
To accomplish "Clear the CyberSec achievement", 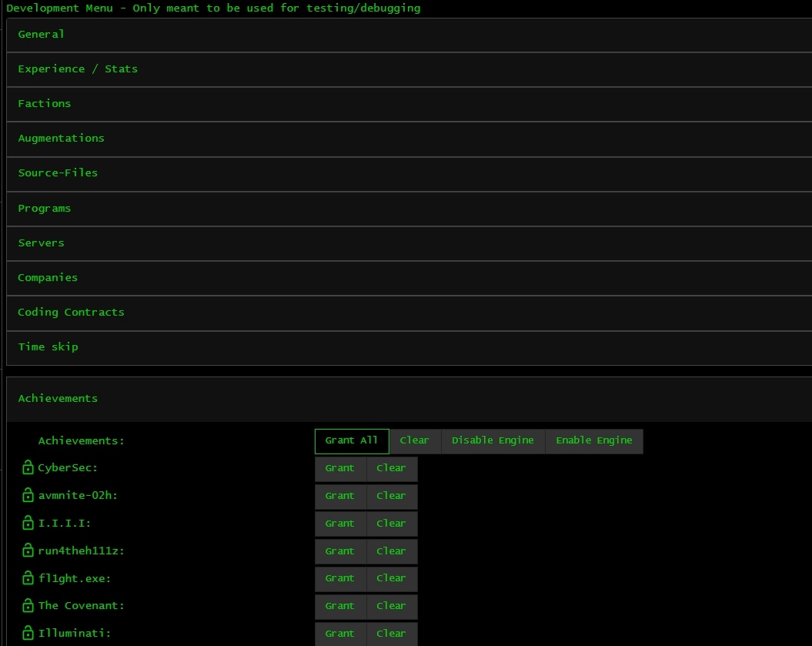I will pos(392,468).
